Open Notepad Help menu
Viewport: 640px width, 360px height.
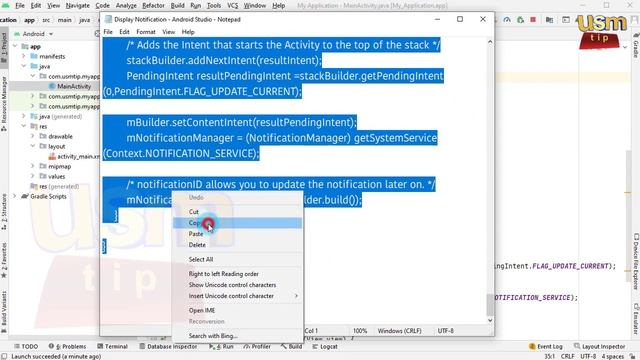tap(188, 32)
